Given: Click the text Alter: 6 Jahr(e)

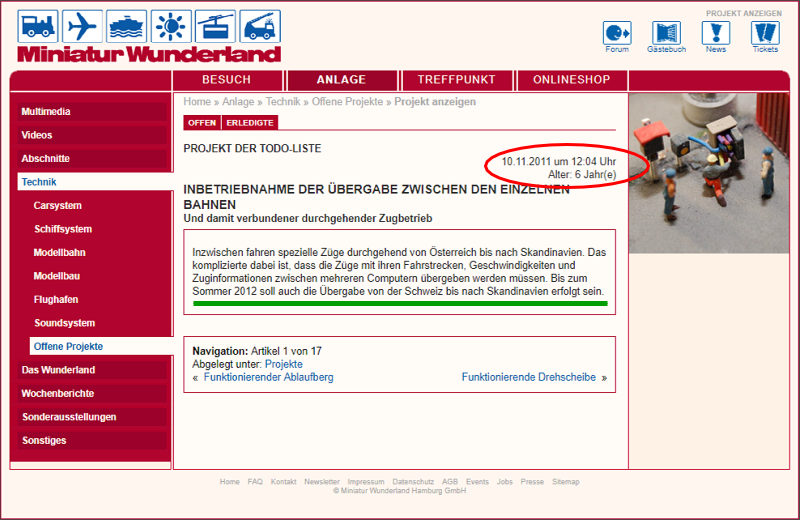Looking at the screenshot, I should point(582,175).
